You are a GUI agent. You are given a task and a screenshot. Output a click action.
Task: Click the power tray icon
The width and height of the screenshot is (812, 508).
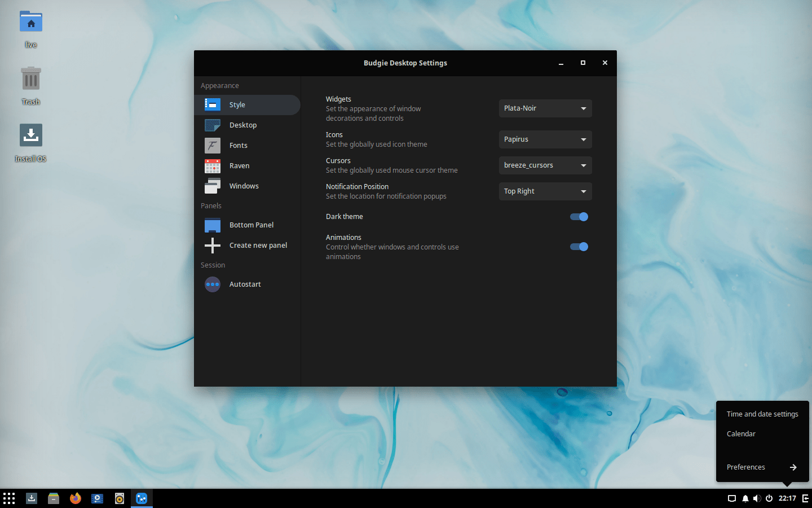[769, 498]
